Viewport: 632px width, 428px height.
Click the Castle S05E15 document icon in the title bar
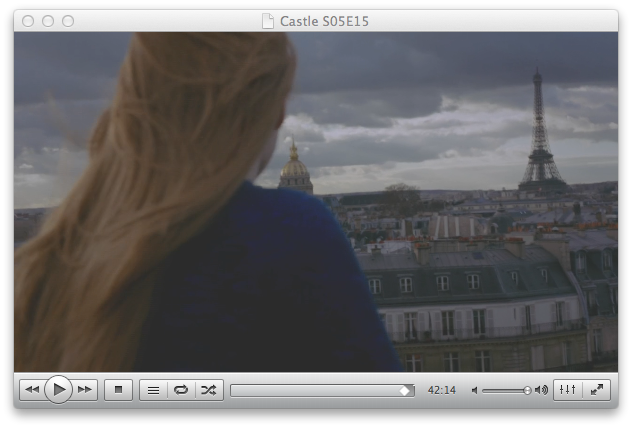coord(268,21)
